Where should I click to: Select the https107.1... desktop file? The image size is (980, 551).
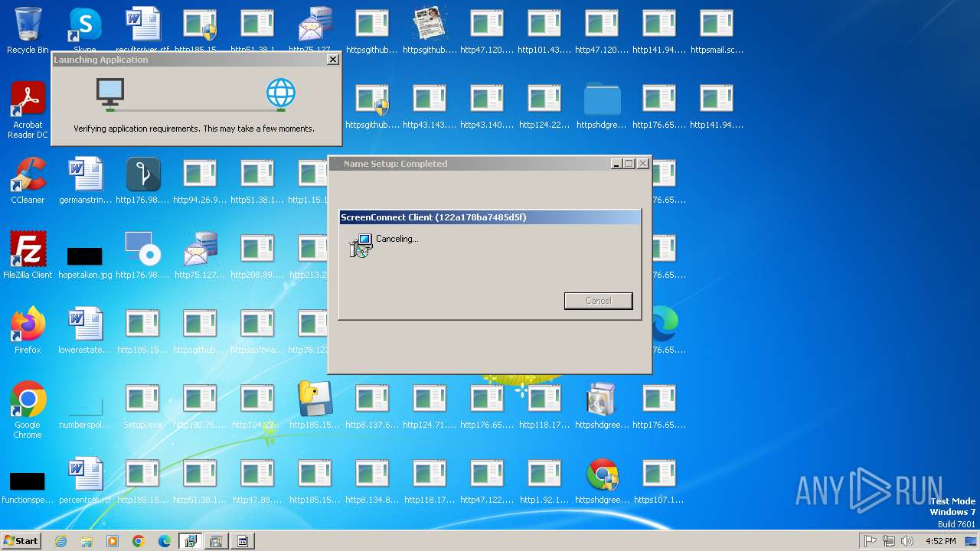pyautogui.click(x=659, y=481)
